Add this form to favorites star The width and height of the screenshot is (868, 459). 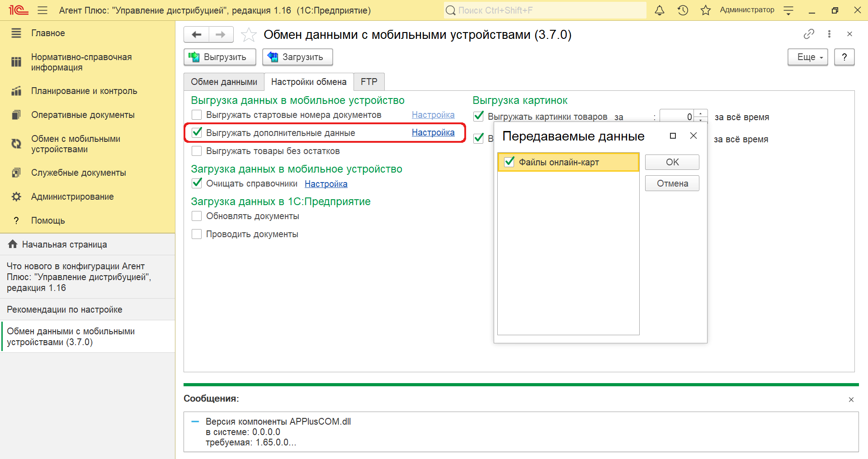pos(249,35)
